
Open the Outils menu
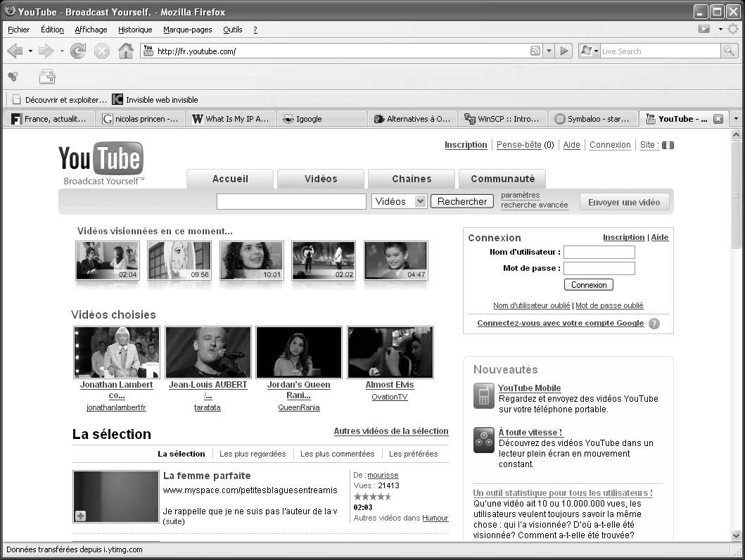(233, 30)
